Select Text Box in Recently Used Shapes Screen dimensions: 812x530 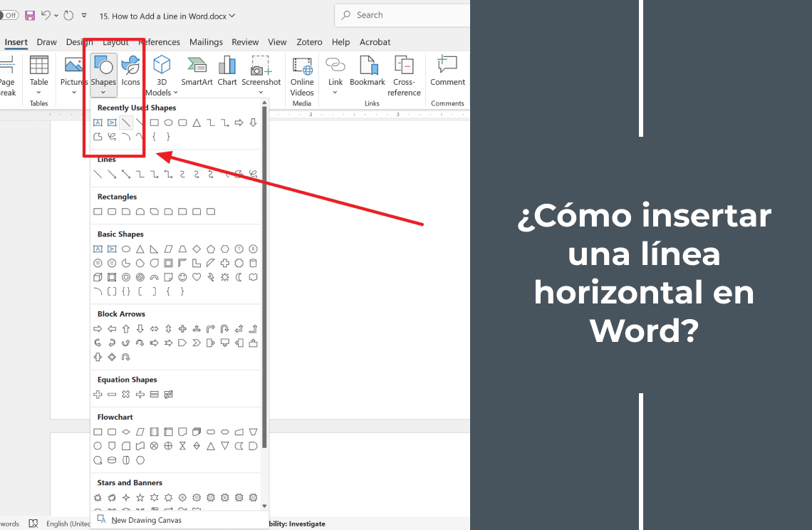(98, 123)
